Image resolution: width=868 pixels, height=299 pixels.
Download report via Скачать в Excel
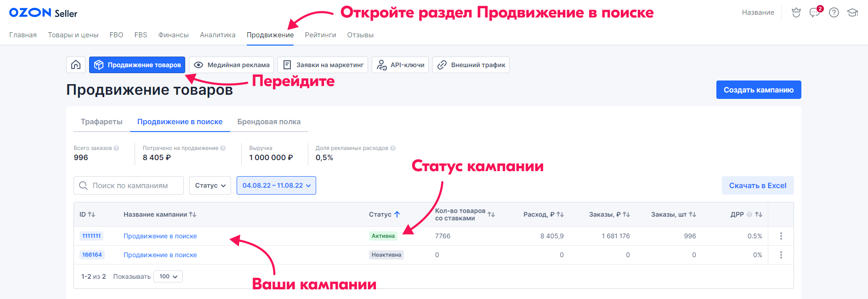pos(757,185)
